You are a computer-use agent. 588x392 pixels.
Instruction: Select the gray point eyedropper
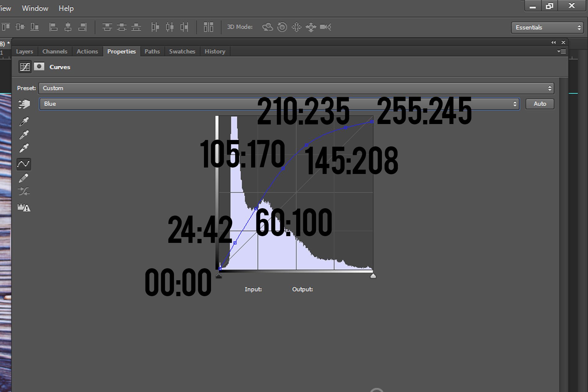pyautogui.click(x=24, y=135)
